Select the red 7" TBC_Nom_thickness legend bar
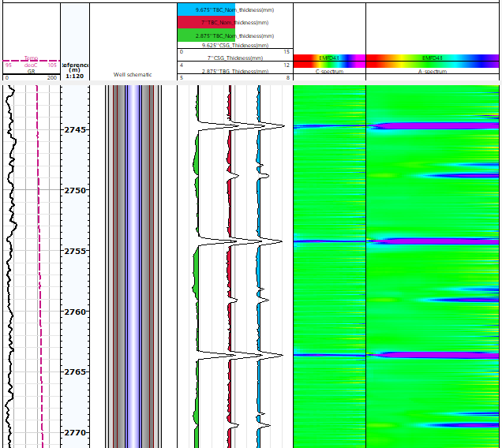This screenshot has width=502, height=448. [x=234, y=23]
